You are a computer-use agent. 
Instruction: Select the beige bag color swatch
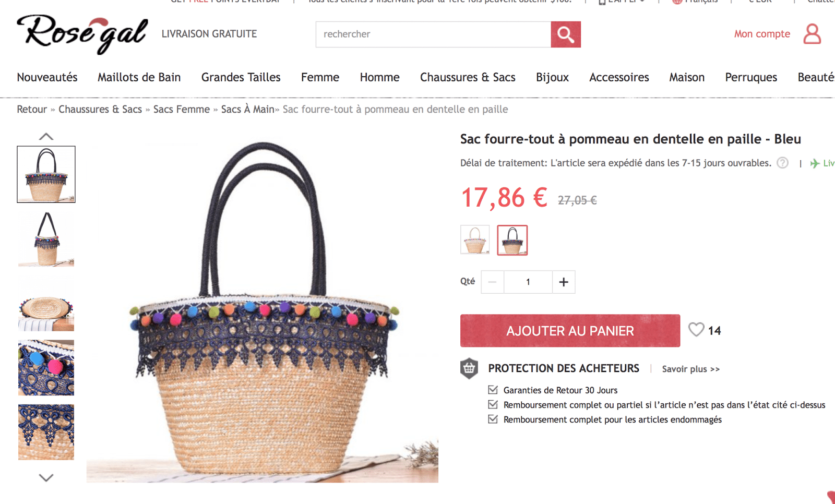tap(475, 240)
